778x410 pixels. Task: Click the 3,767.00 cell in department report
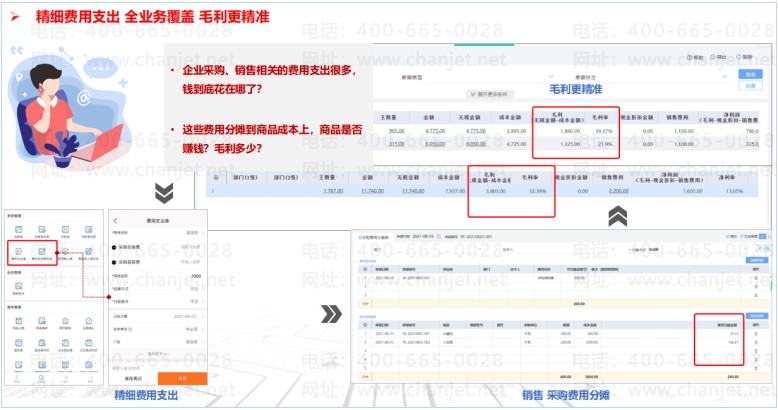[x=333, y=191]
